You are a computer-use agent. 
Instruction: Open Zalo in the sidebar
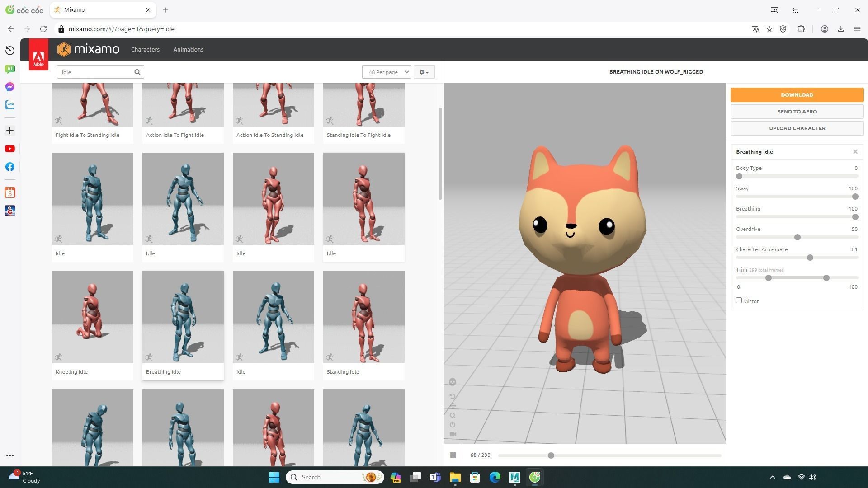click(x=10, y=105)
